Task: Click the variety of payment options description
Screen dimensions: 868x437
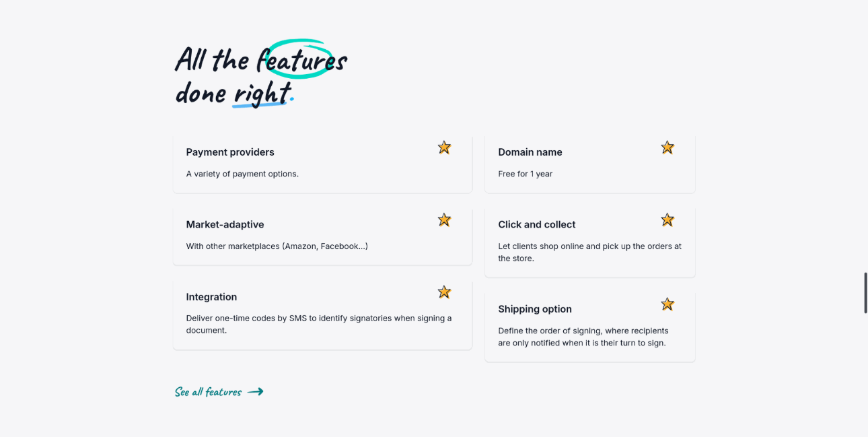Action: pos(242,174)
